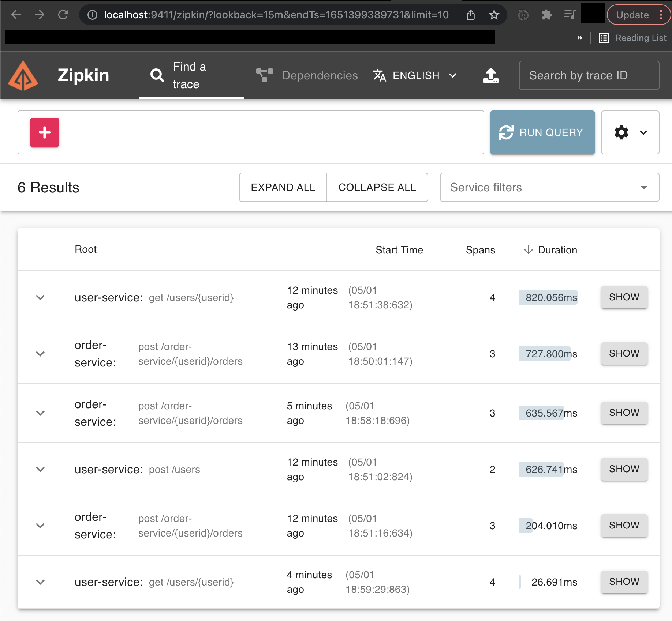Open browser extensions puzzle icon
The height and width of the screenshot is (621, 672).
point(546,15)
